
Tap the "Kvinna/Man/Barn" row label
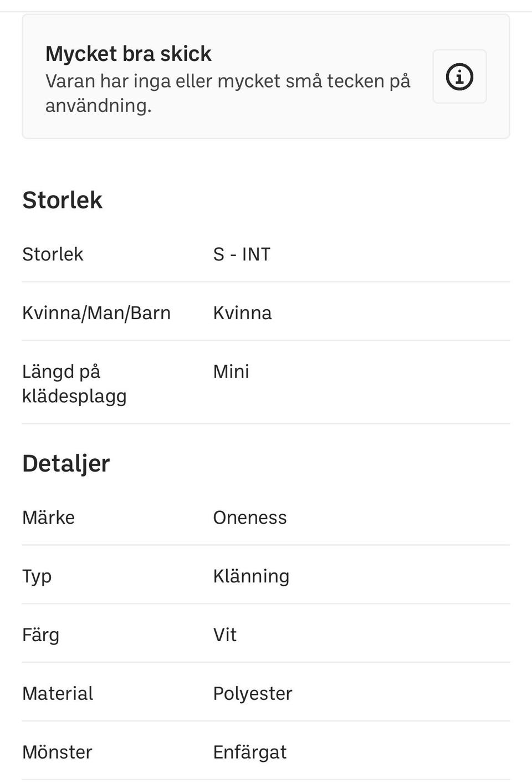pyautogui.click(x=96, y=313)
